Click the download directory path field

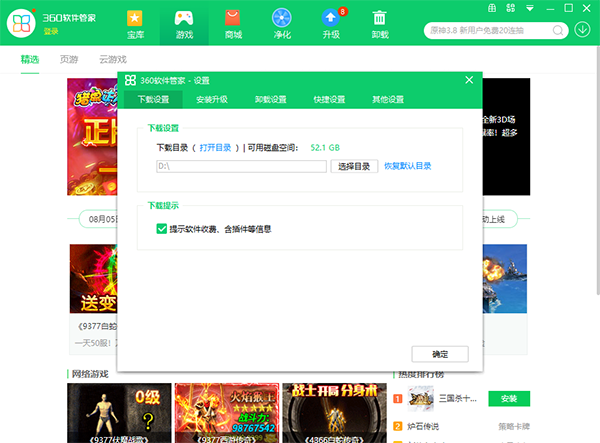(x=240, y=166)
